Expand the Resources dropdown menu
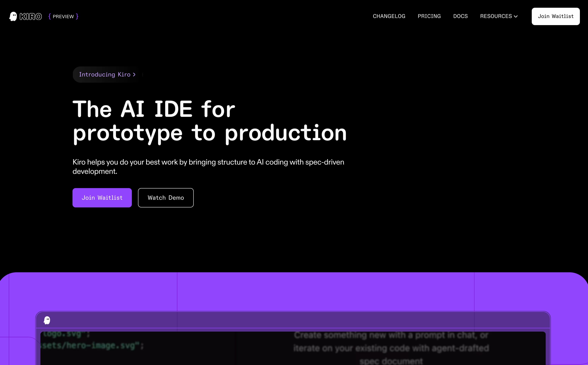Viewport: 588px width, 365px height. [499, 16]
